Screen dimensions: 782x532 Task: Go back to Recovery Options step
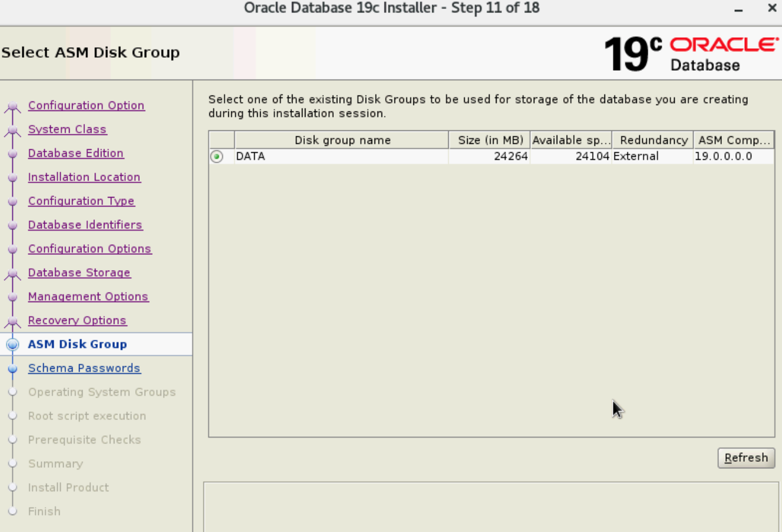(77, 320)
